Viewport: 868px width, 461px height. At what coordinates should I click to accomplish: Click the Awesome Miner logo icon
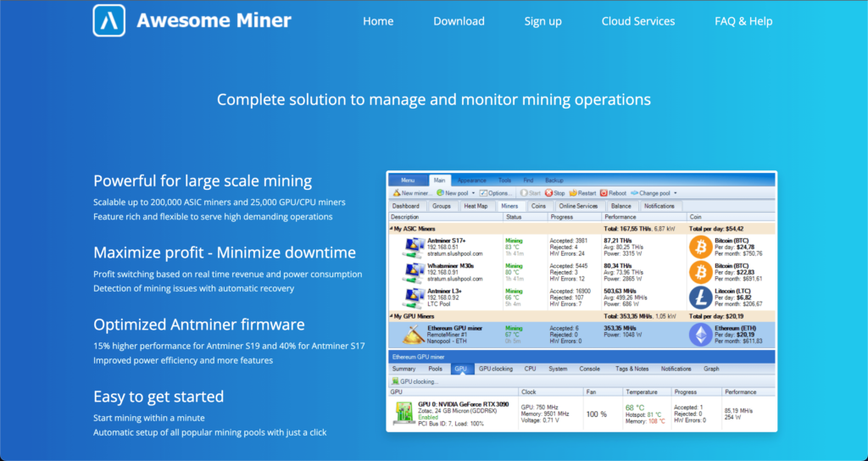tap(109, 20)
